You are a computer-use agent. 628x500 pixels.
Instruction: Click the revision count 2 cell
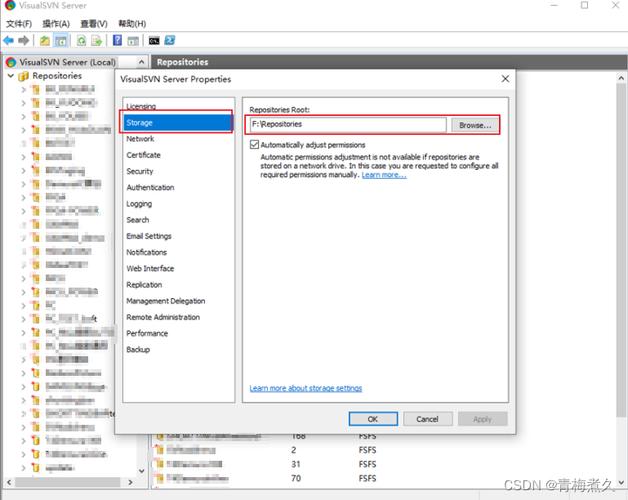[x=294, y=450]
